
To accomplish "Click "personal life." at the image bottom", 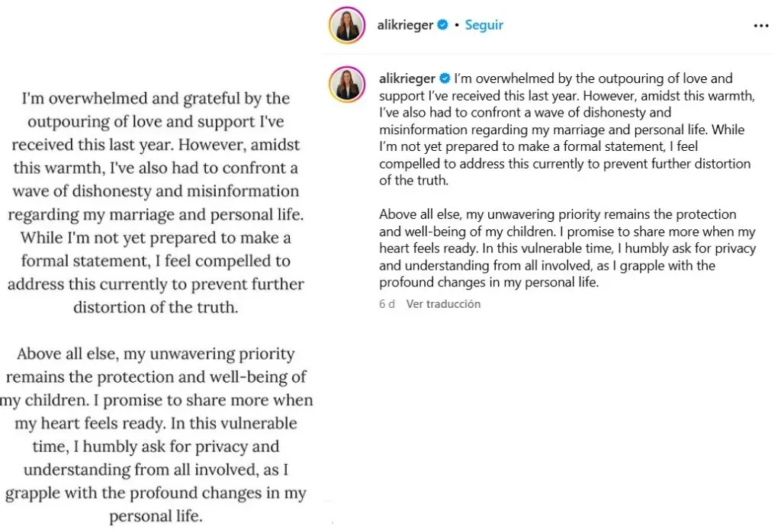I will tap(156, 516).
